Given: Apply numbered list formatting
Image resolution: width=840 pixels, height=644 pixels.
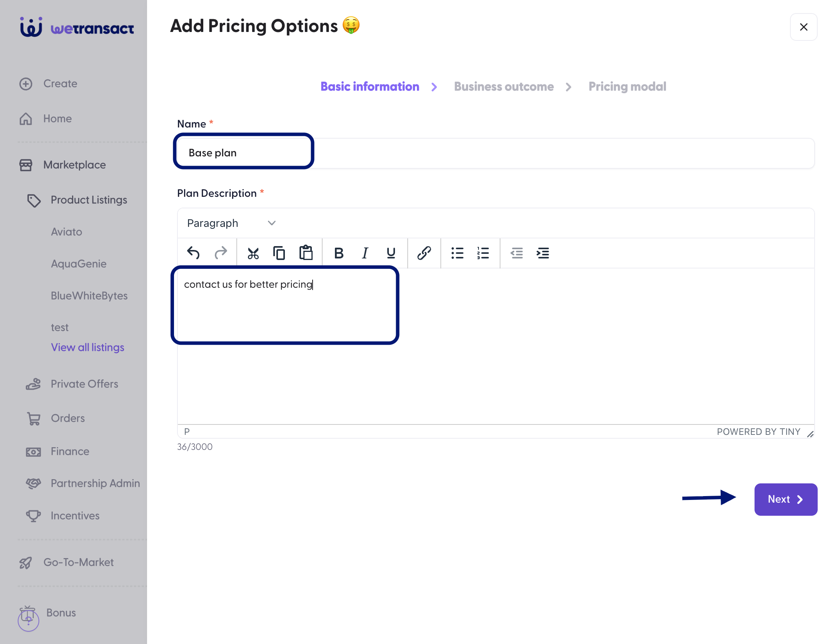Looking at the screenshot, I should (483, 253).
